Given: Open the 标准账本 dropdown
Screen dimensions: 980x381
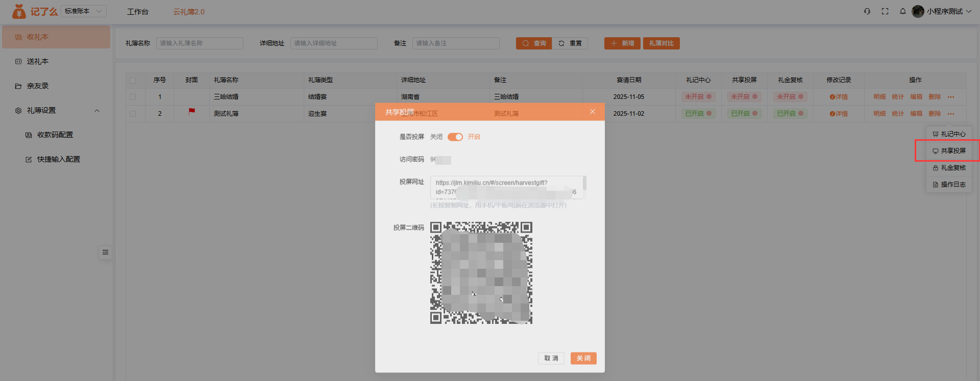Looking at the screenshot, I should point(84,11).
